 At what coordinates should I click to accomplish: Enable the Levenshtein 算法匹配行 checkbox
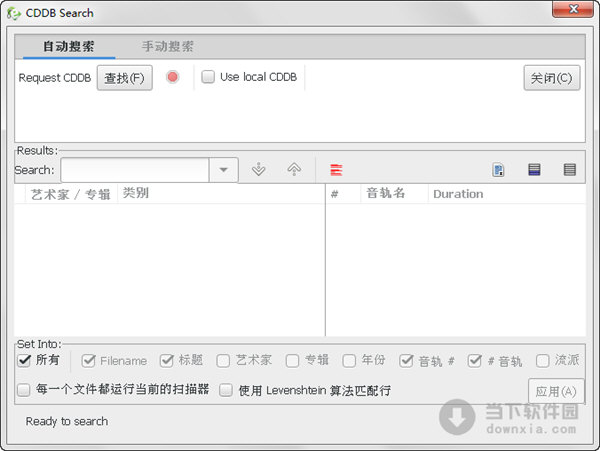pyautogui.click(x=226, y=390)
